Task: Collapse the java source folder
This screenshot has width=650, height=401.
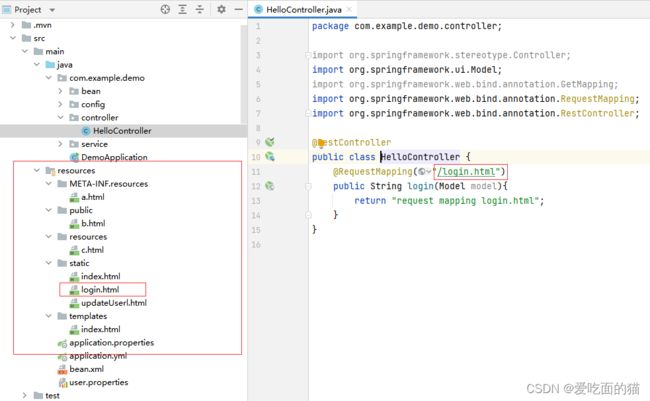Action: point(36,65)
